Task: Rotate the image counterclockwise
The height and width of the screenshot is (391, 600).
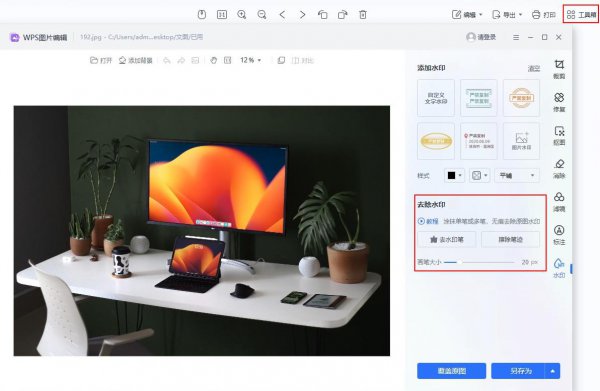Action: [x=323, y=15]
